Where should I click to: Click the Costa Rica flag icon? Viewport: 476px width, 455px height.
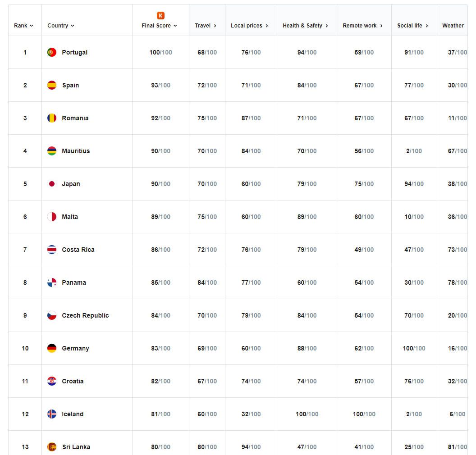click(52, 250)
